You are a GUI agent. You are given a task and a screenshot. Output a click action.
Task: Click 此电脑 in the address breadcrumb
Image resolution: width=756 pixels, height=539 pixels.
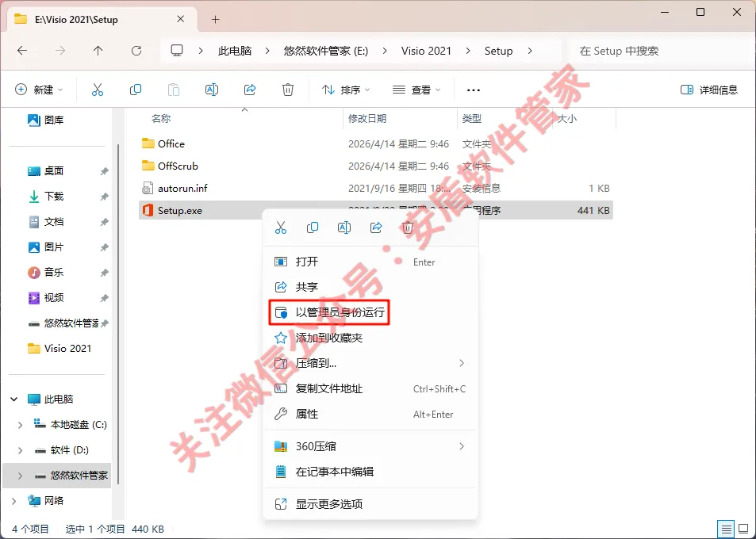pyautogui.click(x=235, y=51)
